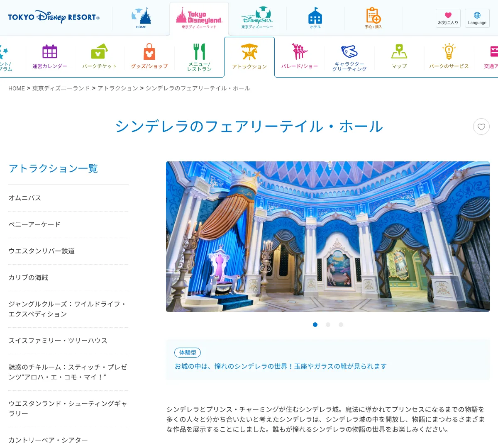Select the second carousel dot
Viewport: 498px width, 448px height.
point(328,325)
